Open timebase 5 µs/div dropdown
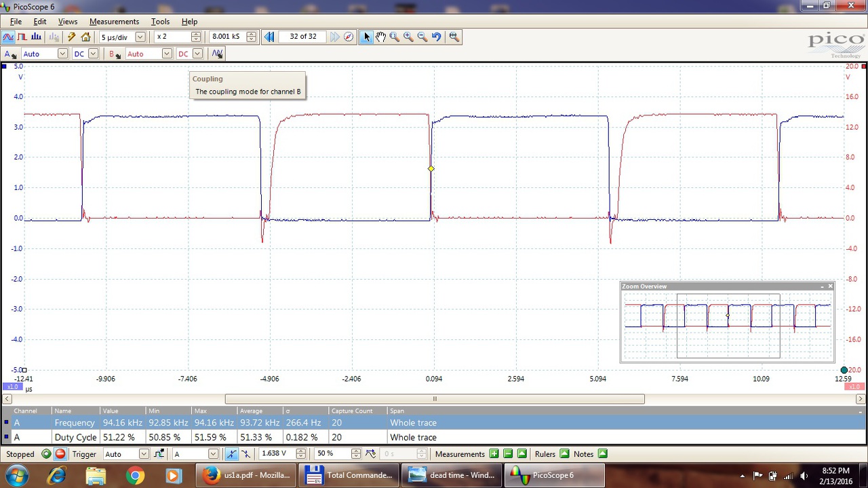Screen dimensions: 868x488 140,37
